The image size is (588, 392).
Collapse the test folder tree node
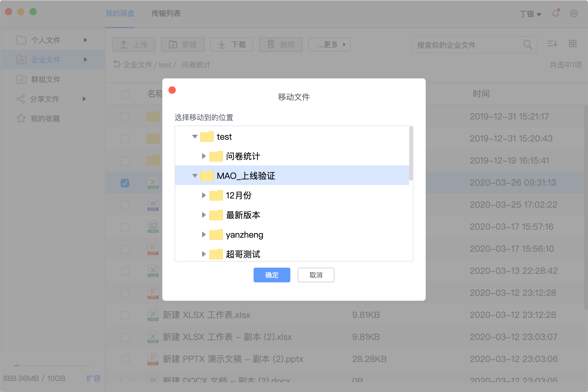click(x=195, y=137)
